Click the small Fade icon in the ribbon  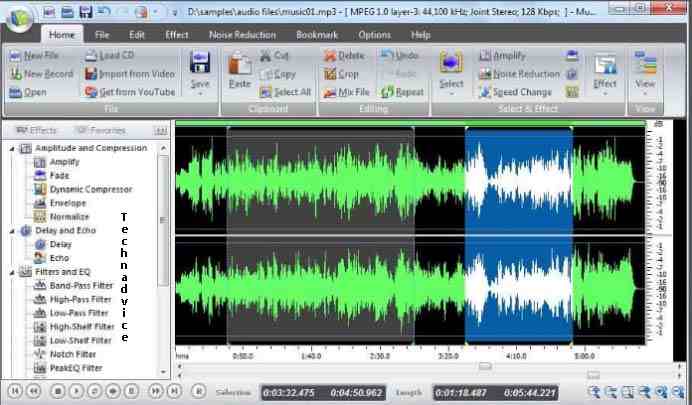pos(572,56)
